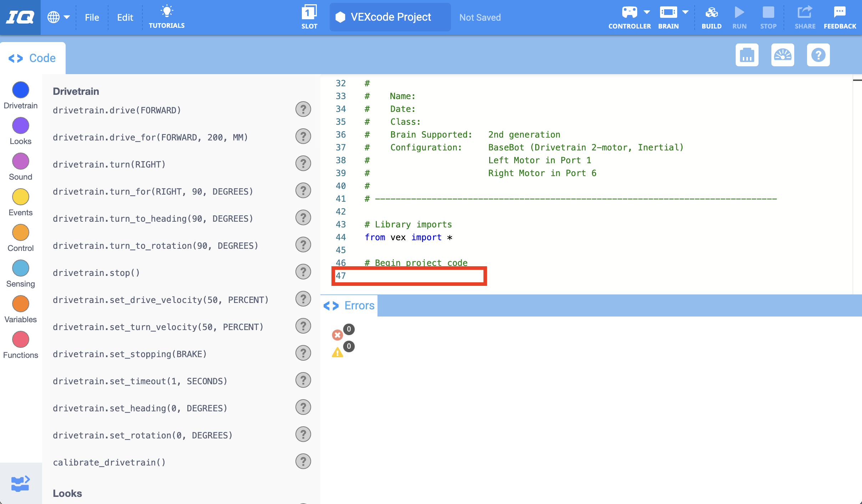Click line 47 in the editor
The height and width of the screenshot is (504, 862).
point(409,276)
